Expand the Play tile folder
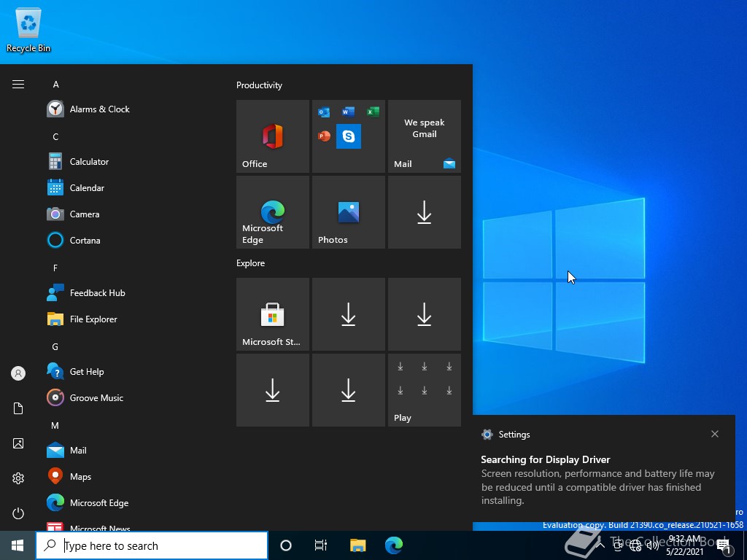This screenshot has height=560, width=747. [x=425, y=390]
